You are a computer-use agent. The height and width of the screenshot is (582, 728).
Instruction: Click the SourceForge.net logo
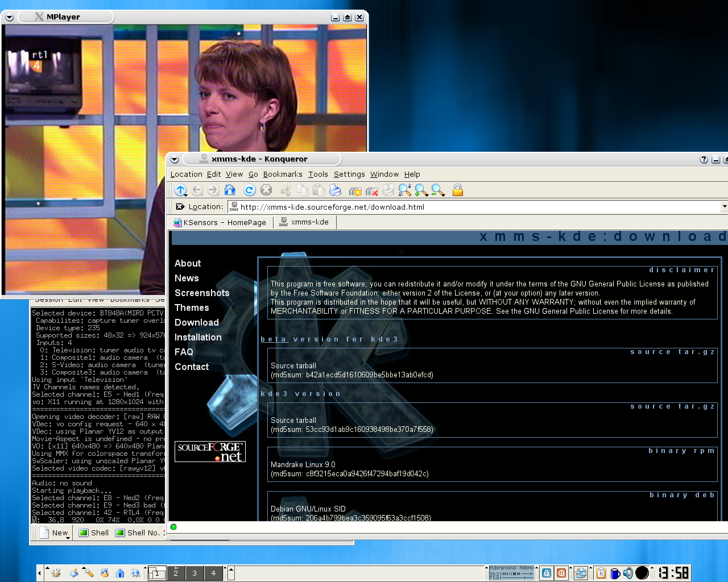[x=210, y=451]
